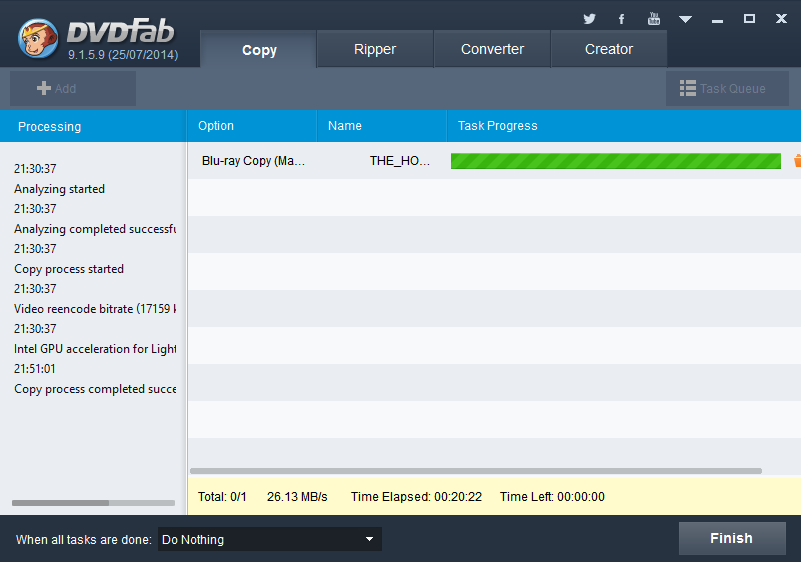Click the Add button
This screenshot has width=801, height=562.
point(73,88)
